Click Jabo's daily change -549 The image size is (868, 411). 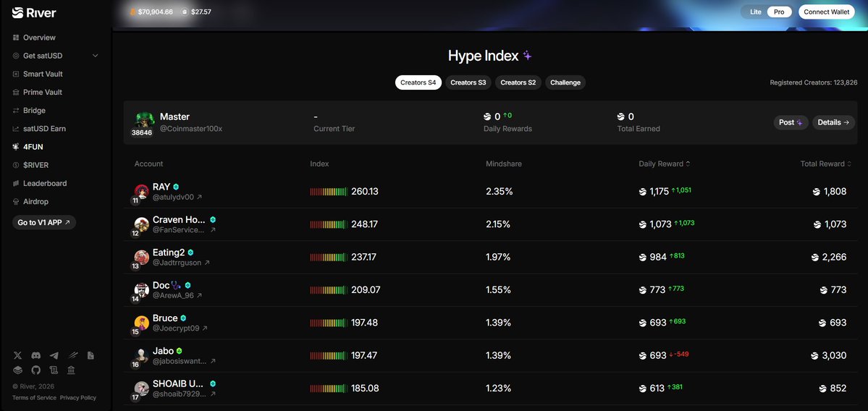click(x=679, y=354)
